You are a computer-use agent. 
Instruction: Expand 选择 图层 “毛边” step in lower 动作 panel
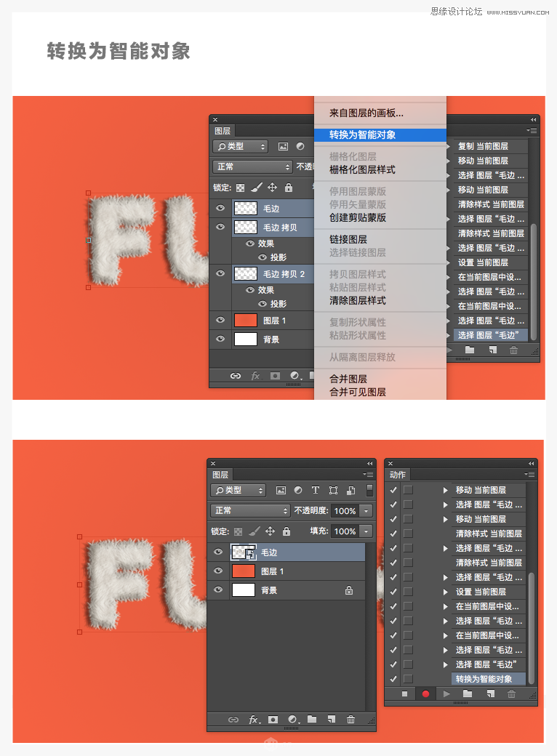pos(446,664)
